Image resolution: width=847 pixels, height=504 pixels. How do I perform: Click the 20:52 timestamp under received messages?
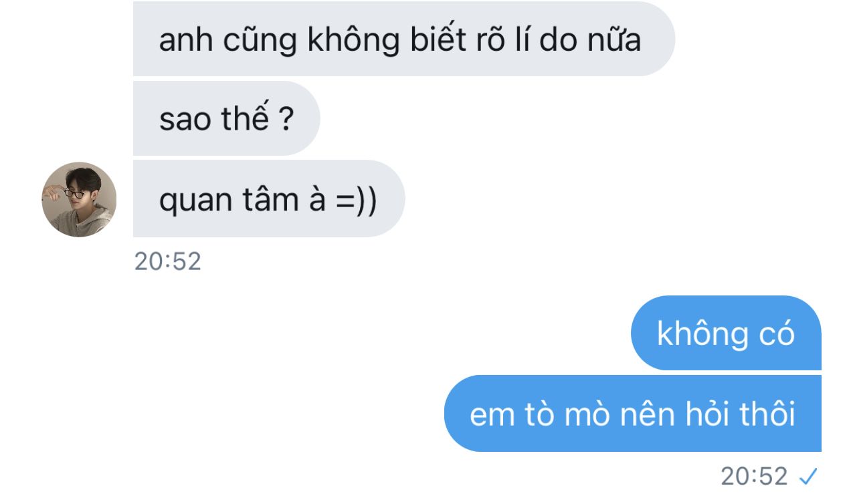coord(167,261)
